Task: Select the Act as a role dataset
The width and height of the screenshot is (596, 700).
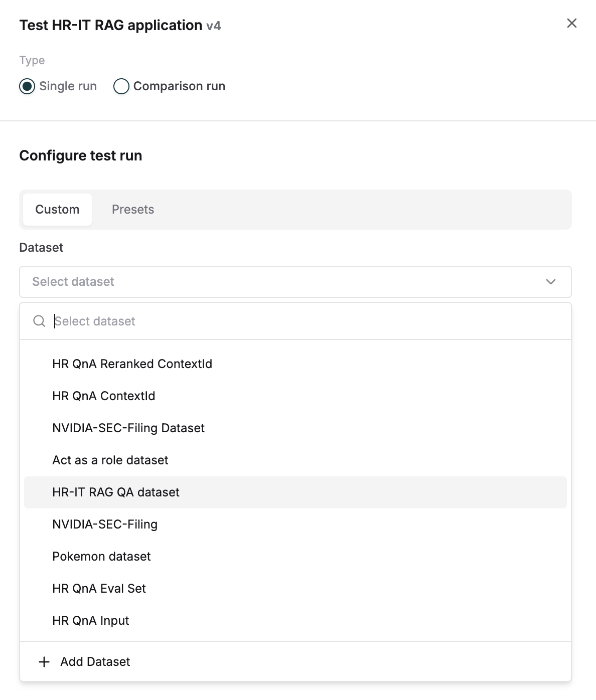Action: 110,460
